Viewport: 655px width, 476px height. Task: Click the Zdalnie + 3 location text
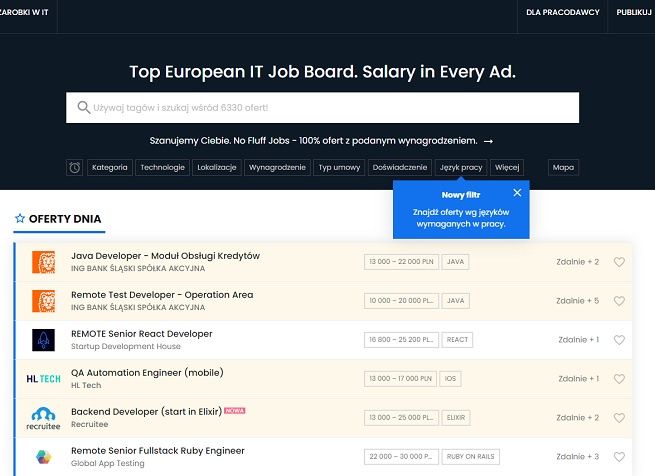577,457
